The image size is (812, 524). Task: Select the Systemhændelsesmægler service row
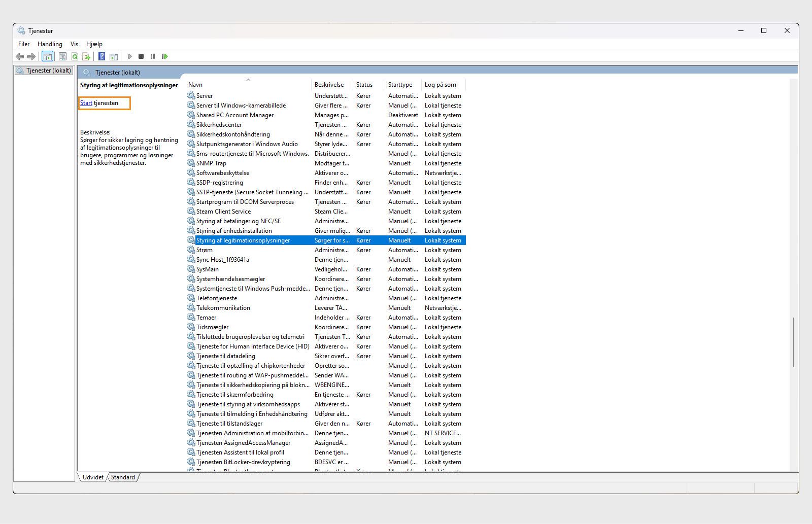[x=326, y=278]
